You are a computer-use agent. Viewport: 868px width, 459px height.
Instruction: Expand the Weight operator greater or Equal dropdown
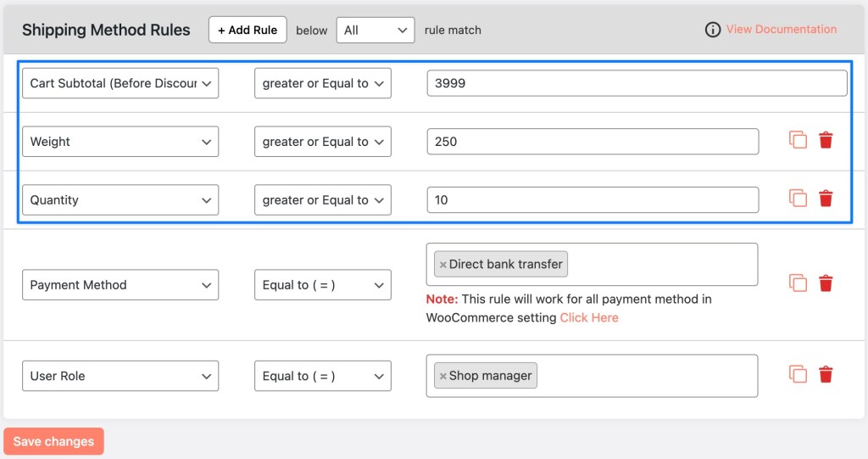coord(323,142)
